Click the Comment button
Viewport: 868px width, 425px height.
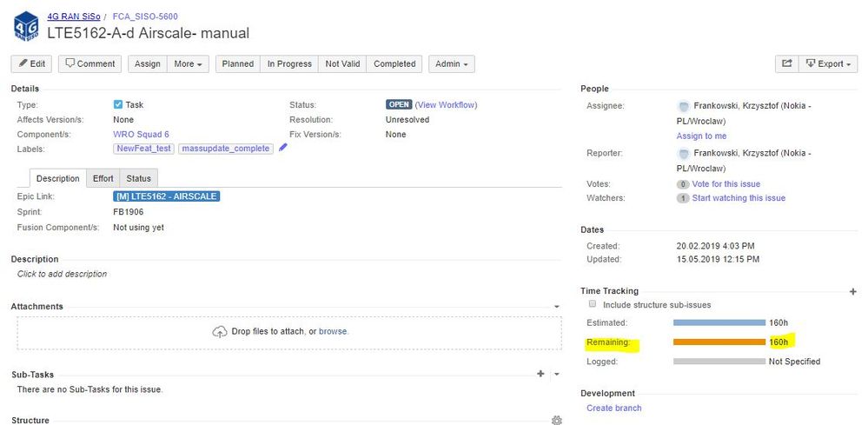[x=90, y=63]
